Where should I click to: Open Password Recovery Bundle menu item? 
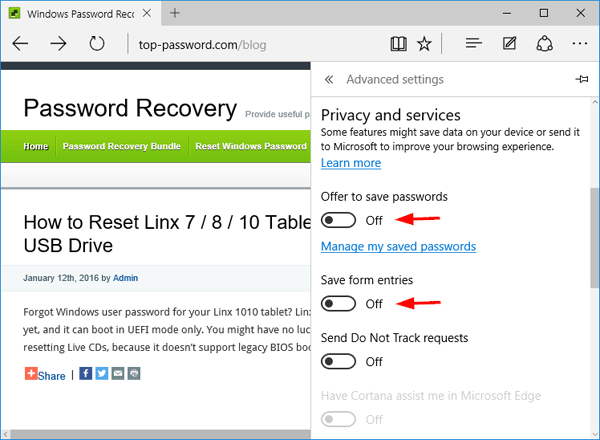click(122, 146)
